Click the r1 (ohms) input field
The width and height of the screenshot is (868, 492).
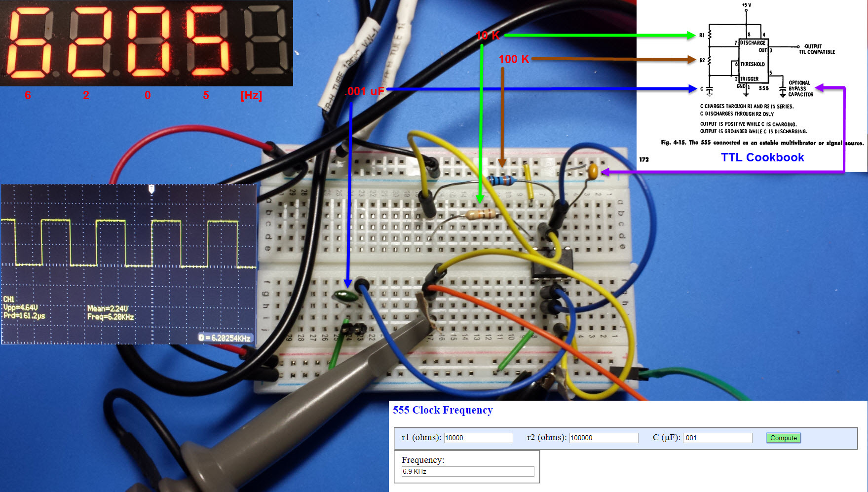tap(478, 438)
